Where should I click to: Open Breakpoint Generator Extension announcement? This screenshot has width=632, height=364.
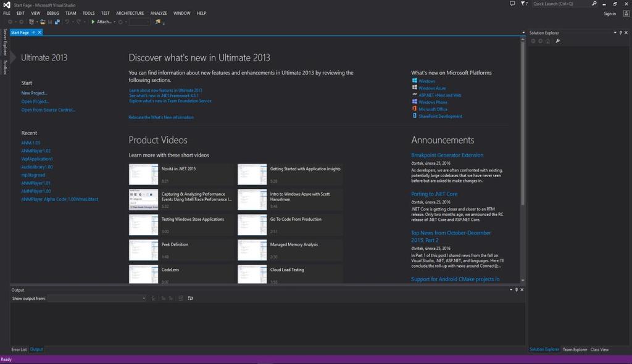[447, 155]
